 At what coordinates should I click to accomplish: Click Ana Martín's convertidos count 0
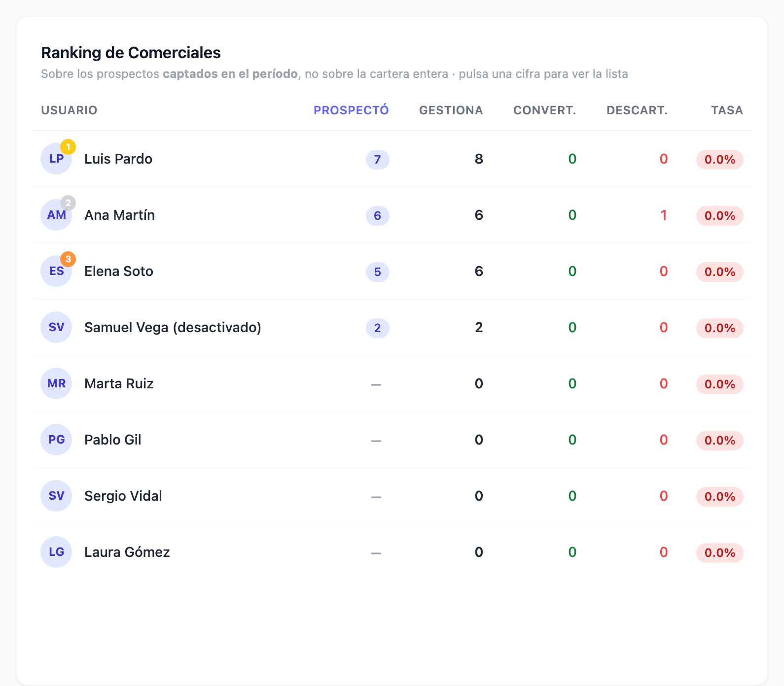click(572, 215)
